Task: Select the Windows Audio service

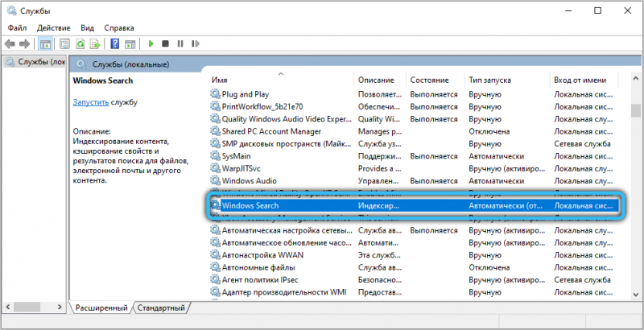Action: pos(414,180)
